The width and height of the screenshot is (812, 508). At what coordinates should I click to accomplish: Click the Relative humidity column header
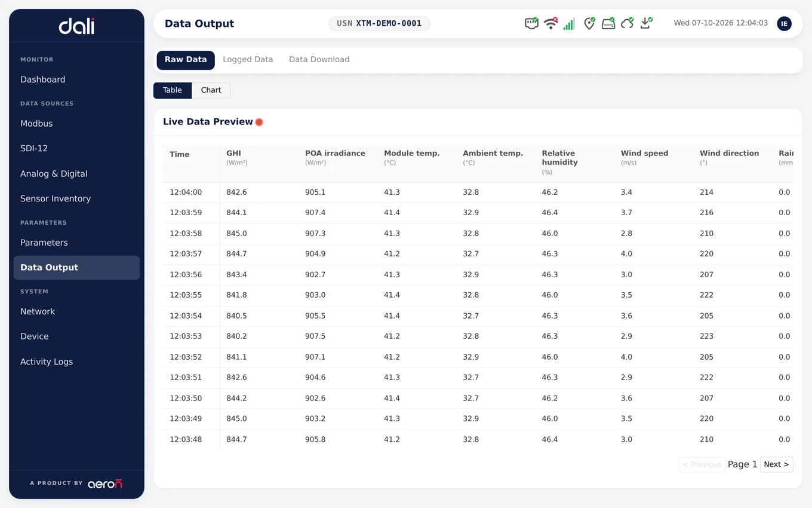click(575, 163)
